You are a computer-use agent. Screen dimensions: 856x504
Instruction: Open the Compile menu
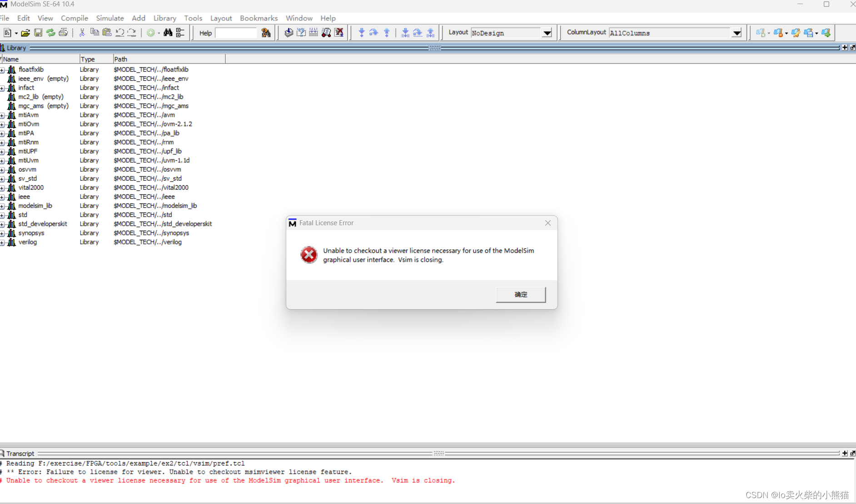pyautogui.click(x=74, y=18)
